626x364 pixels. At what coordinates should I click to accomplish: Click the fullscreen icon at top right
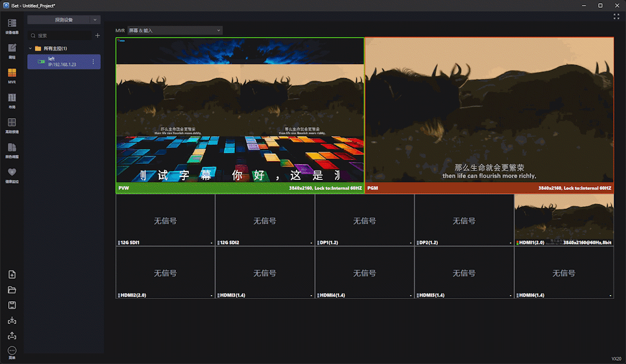(616, 17)
